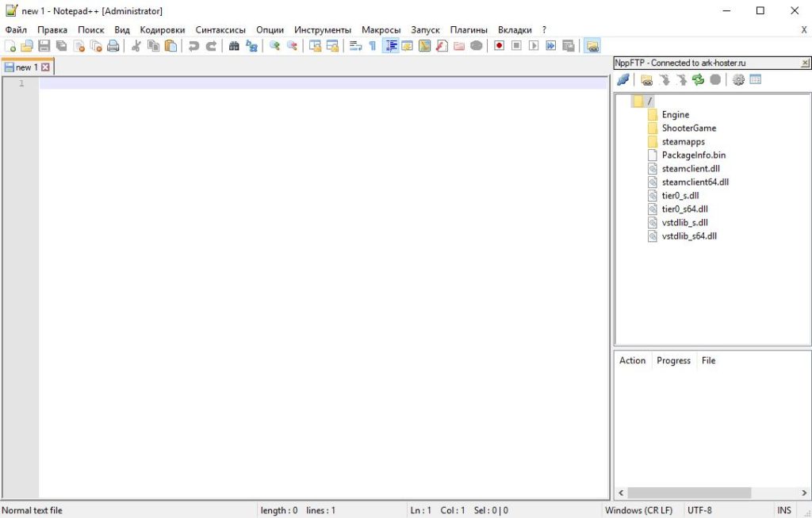Toggle word wrap toolbar button
This screenshot has height=518, width=812.
tap(355, 46)
